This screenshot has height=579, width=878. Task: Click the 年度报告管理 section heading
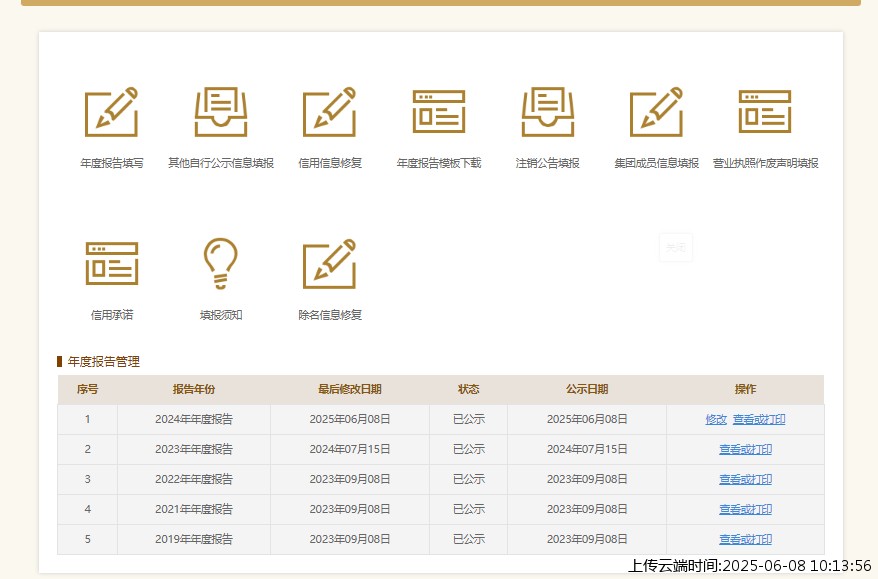click(x=104, y=362)
